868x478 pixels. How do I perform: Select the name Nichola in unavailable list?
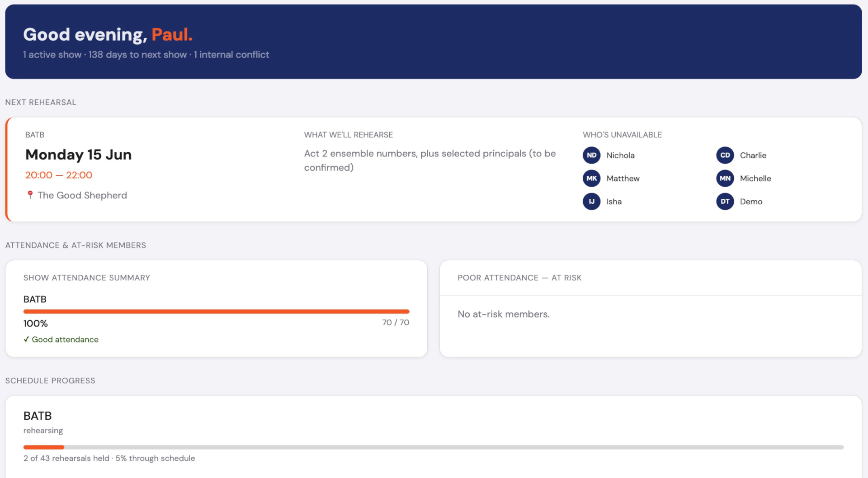pos(620,155)
